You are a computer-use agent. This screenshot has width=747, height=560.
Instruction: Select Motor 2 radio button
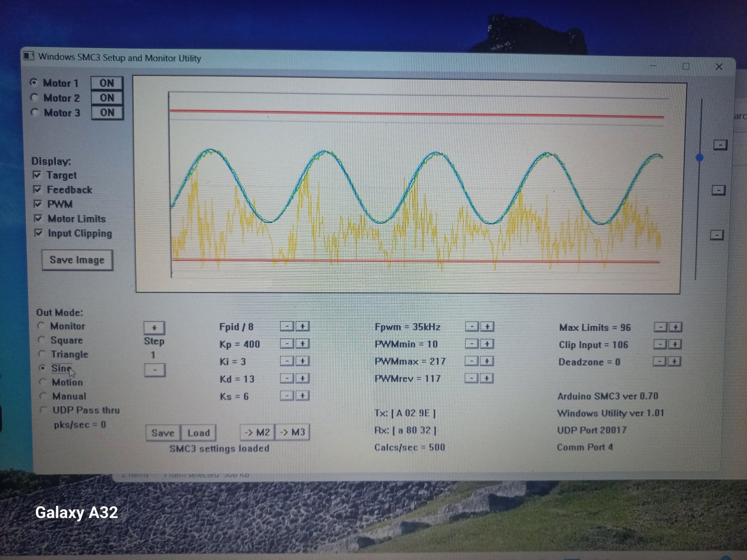click(x=34, y=98)
